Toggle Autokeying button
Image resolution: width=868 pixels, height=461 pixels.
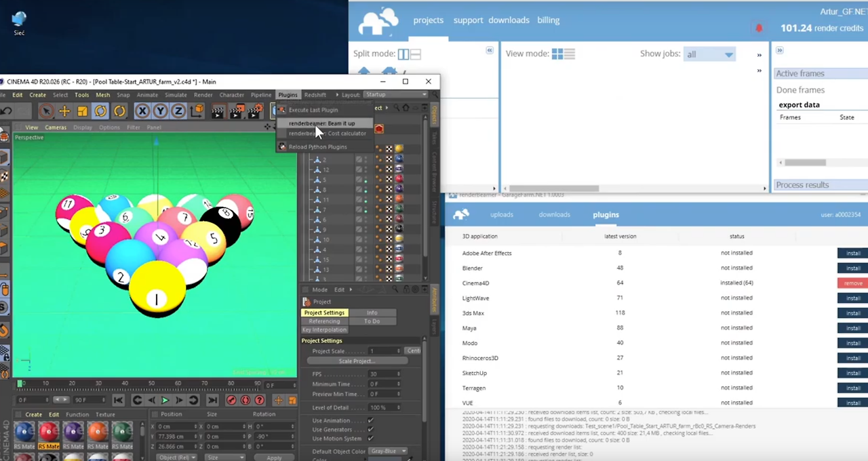[245, 400]
